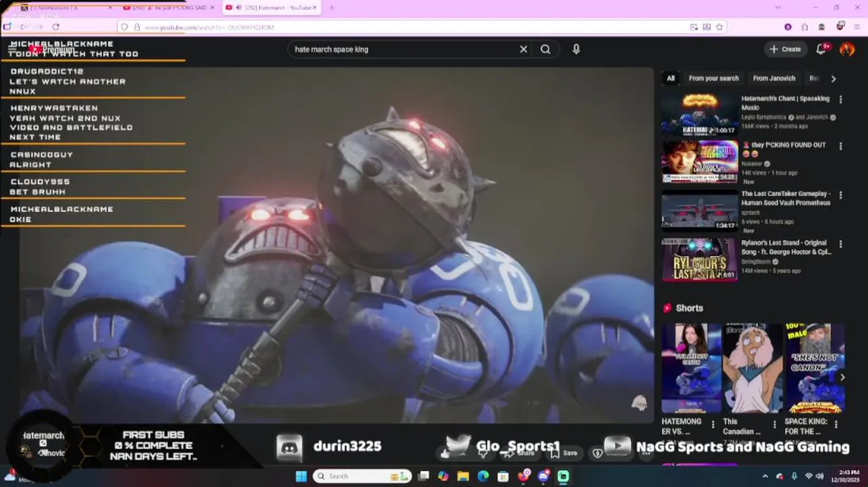The width and height of the screenshot is (868, 487).
Task: Clear the YouTube search box text
Action: 523,49
